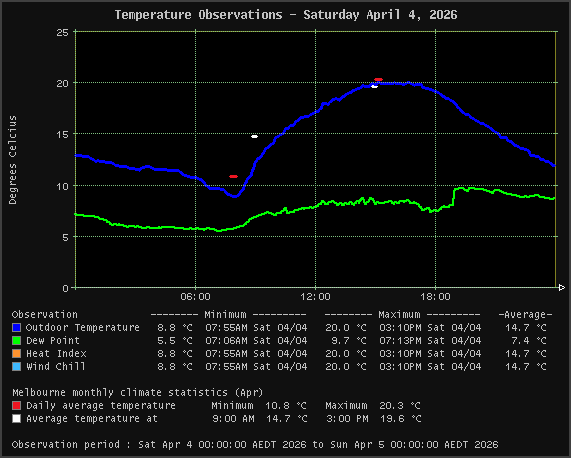This screenshot has height=458, width=571.
Task: Click the Degrees Celcius axis label
Action: pyautogui.click(x=13, y=160)
